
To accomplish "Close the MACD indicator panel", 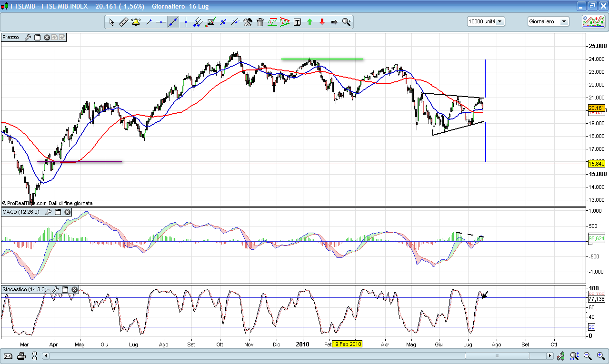I will pyautogui.click(x=68, y=212).
